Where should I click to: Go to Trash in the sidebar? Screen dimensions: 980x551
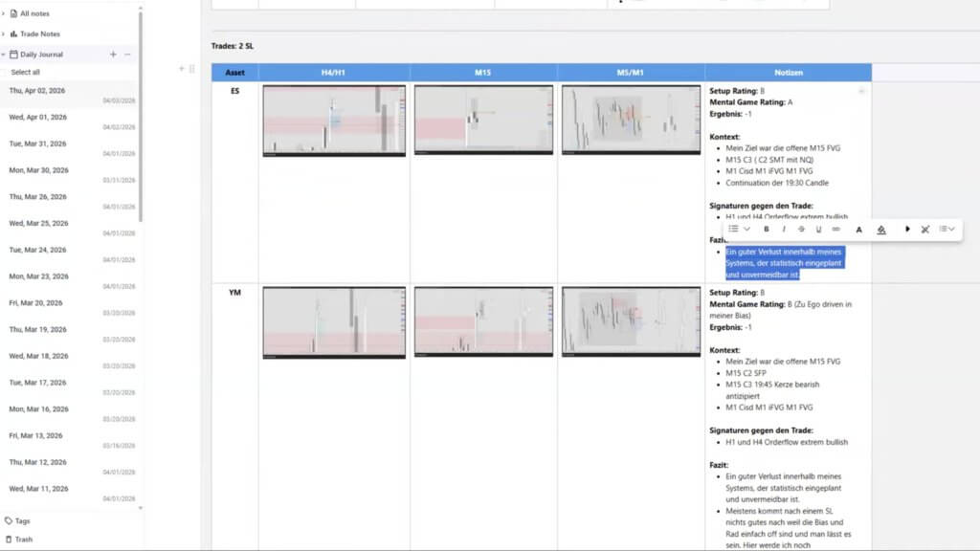click(23, 540)
